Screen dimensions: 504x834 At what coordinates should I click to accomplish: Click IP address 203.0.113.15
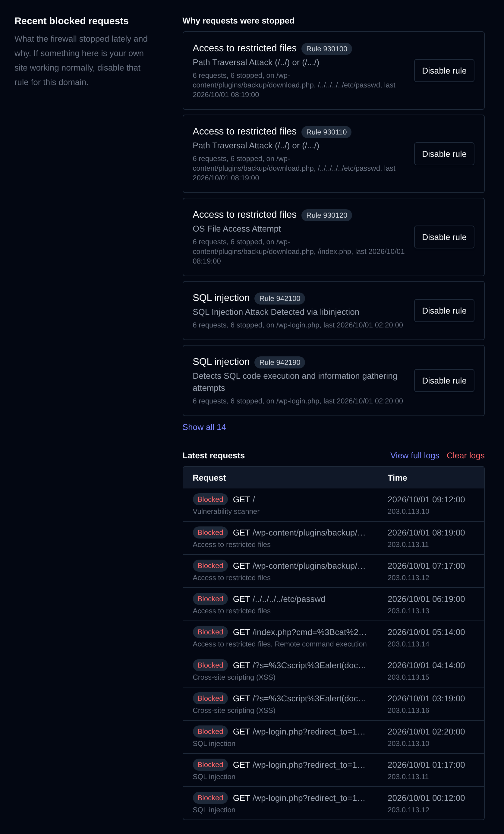[x=408, y=677]
